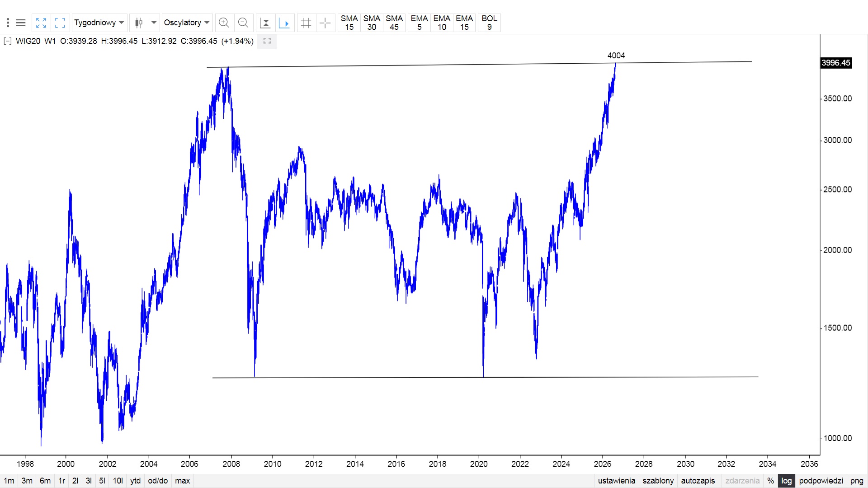Toggle the SMA 45 indicator
The height and width of the screenshot is (488, 868).
click(394, 23)
